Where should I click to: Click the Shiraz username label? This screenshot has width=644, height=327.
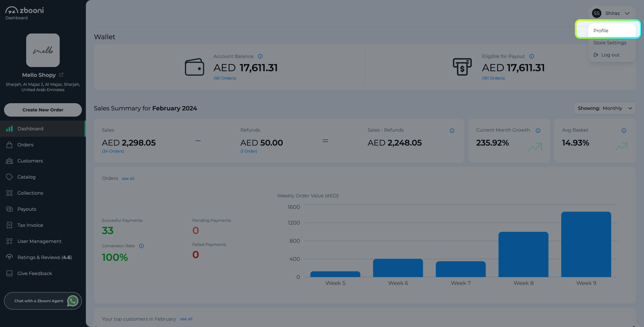coord(612,13)
